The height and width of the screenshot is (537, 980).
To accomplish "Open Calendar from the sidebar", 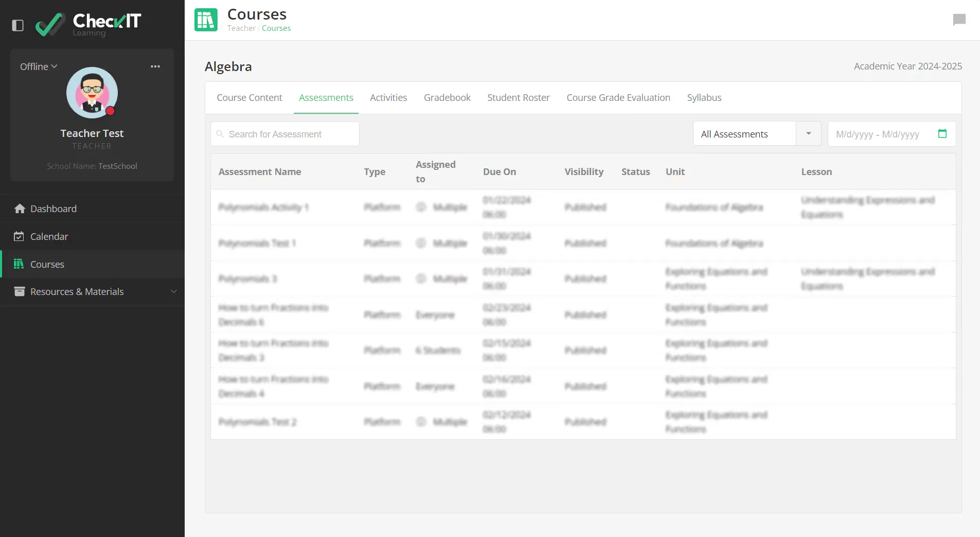I will pyautogui.click(x=93, y=236).
